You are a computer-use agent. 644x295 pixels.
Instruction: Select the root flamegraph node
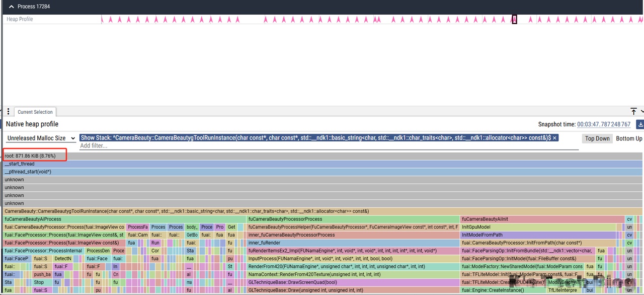point(30,156)
